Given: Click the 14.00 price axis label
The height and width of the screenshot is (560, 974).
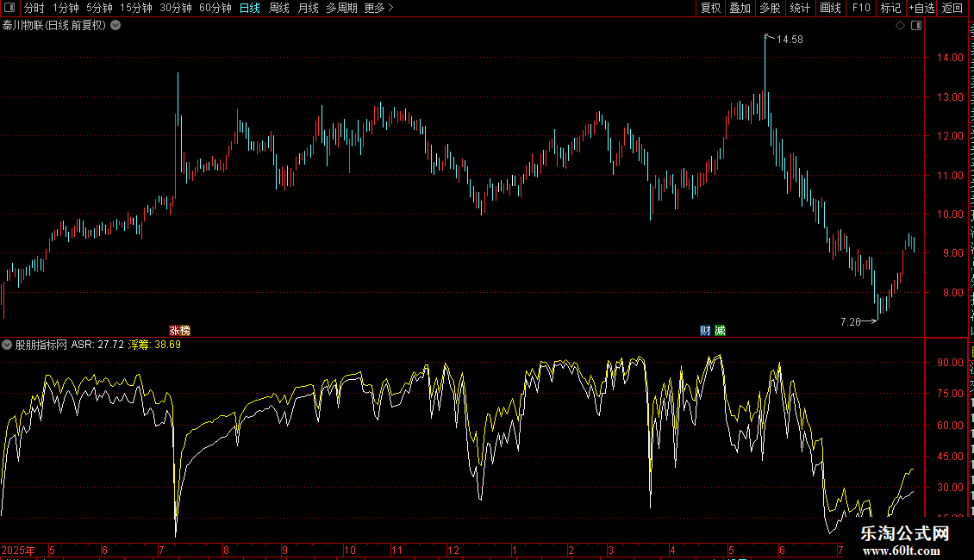Looking at the screenshot, I should (950, 58).
